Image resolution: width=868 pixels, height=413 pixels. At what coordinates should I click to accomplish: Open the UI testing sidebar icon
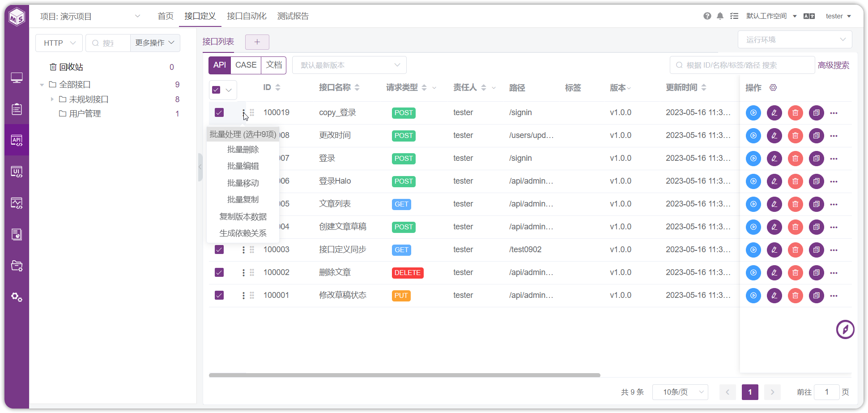[17, 172]
